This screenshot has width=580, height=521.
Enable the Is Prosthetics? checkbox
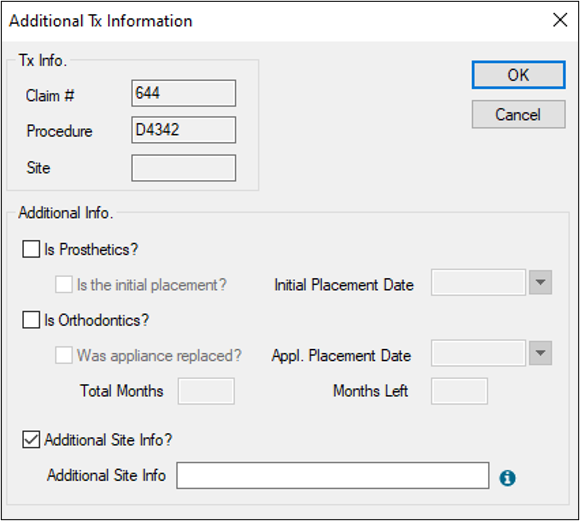tap(31, 249)
